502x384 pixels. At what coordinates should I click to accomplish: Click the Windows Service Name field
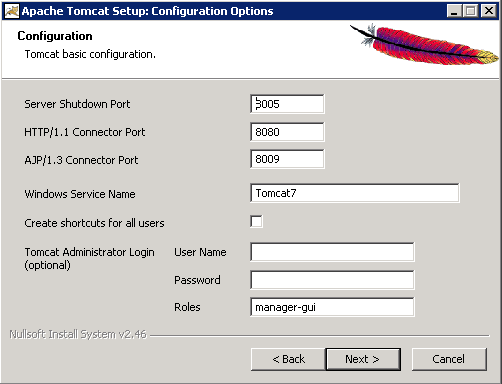coord(355,193)
